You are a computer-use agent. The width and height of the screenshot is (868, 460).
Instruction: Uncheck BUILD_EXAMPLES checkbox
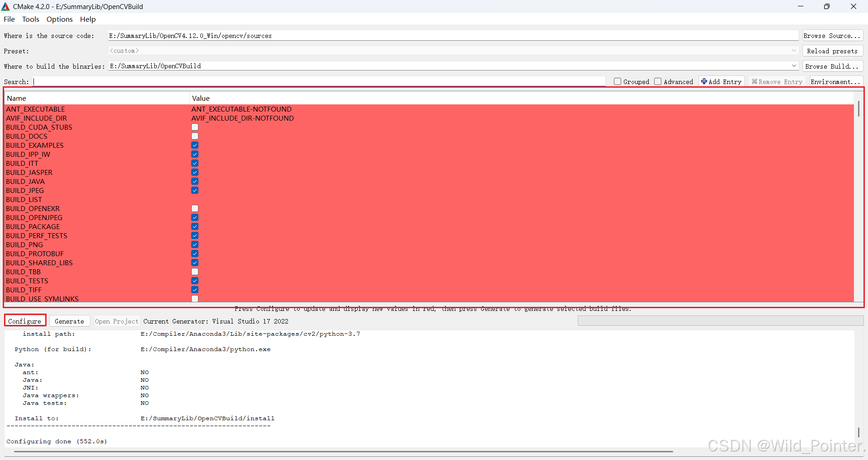pyautogui.click(x=195, y=145)
